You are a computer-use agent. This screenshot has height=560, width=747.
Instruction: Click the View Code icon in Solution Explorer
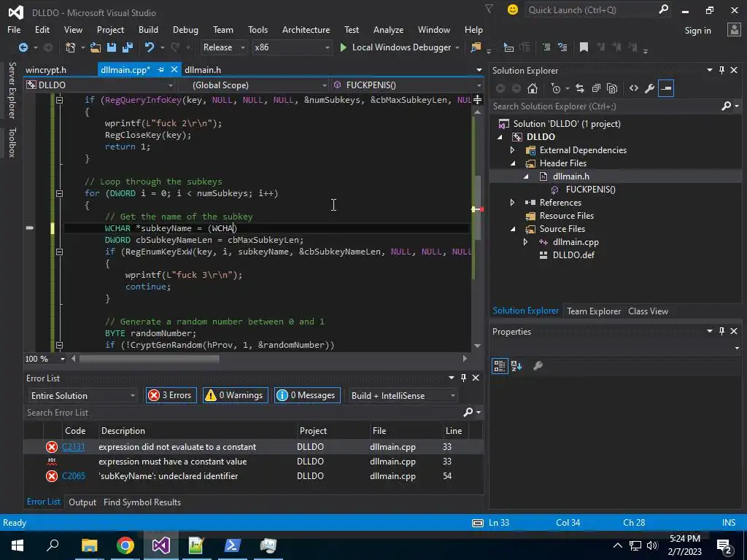[634, 88]
